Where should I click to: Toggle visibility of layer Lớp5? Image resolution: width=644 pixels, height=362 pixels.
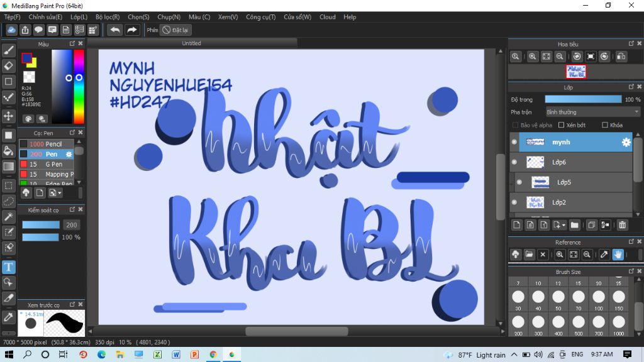click(x=519, y=182)
